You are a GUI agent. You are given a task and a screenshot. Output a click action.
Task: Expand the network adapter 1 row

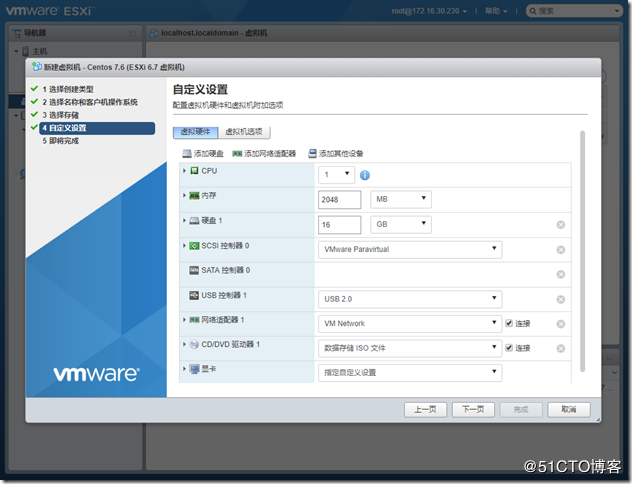tap(184, 320)
